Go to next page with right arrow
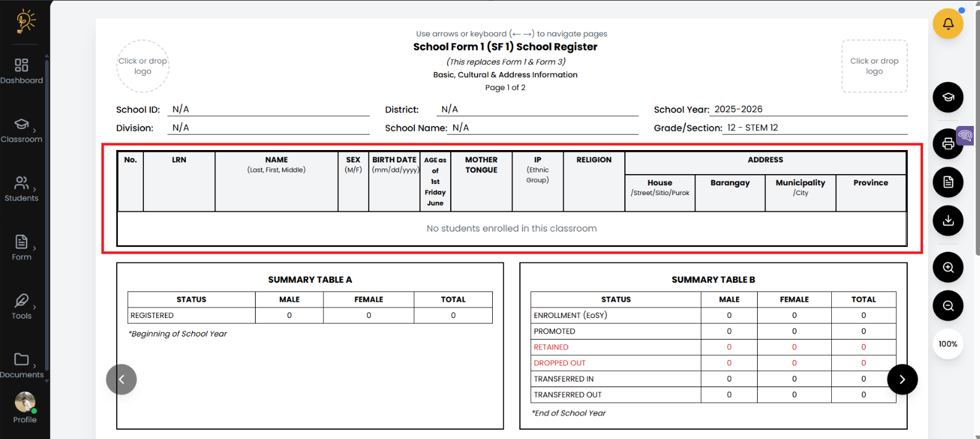980x439 pixels. pyautogui.click(x=902, y=379)
